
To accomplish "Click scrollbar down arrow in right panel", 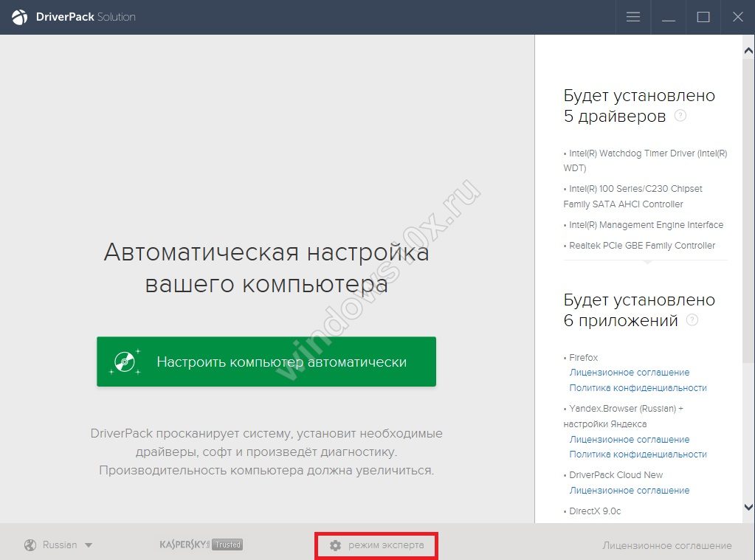I will (748, 508).
